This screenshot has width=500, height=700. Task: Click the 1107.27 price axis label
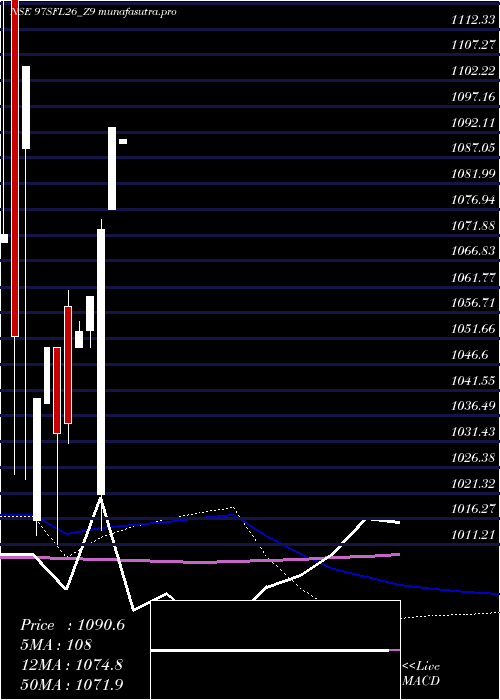(473, 45)
